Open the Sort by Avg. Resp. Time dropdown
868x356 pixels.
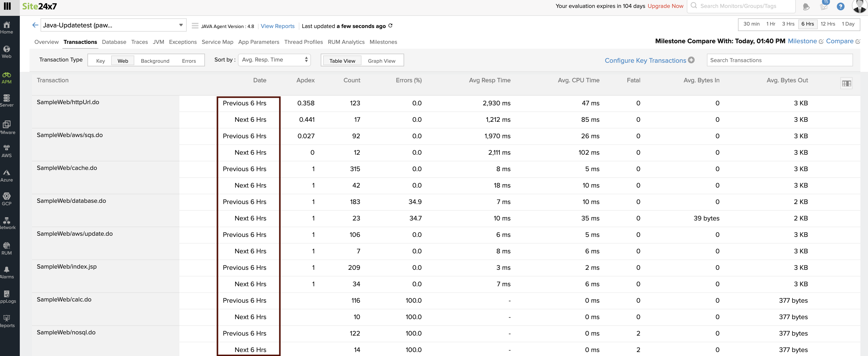274,60
